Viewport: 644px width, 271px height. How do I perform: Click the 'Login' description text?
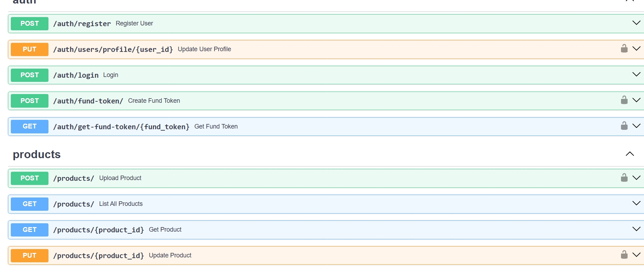tap(111, 75)
